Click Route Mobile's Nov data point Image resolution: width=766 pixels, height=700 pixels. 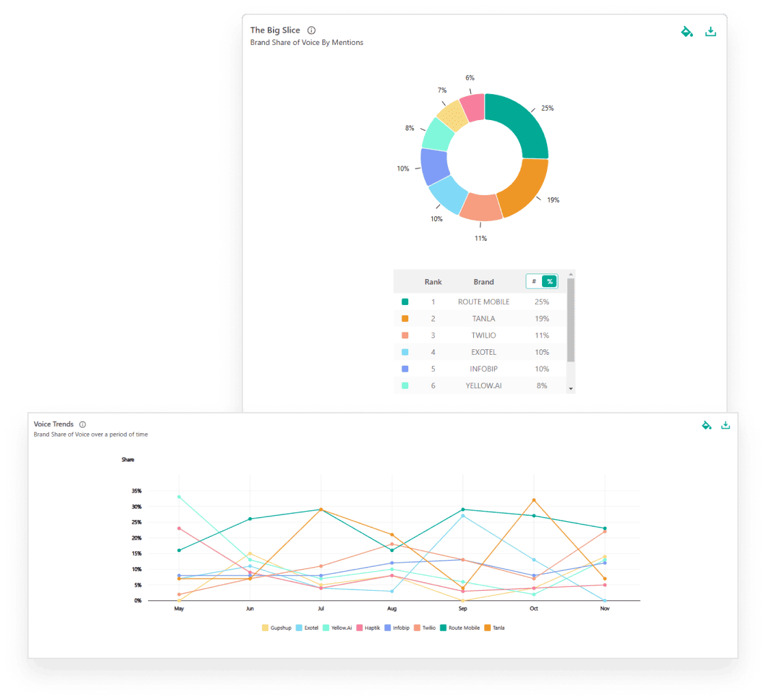[605, 528]
